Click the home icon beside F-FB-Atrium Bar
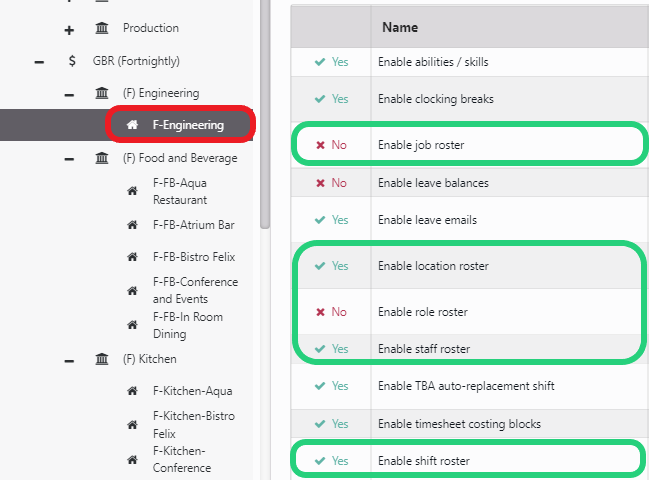Screen dimensions: 649x480 point(132,225)
